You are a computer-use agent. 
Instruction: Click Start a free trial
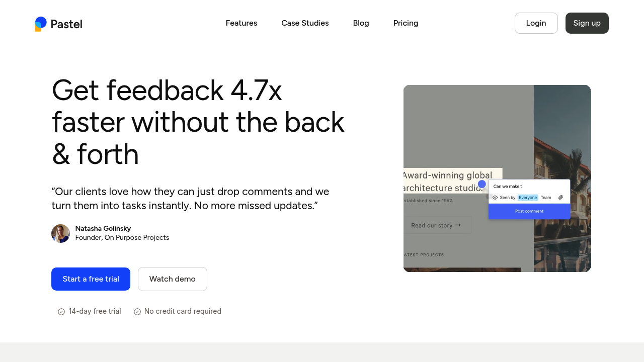(91, 279)
